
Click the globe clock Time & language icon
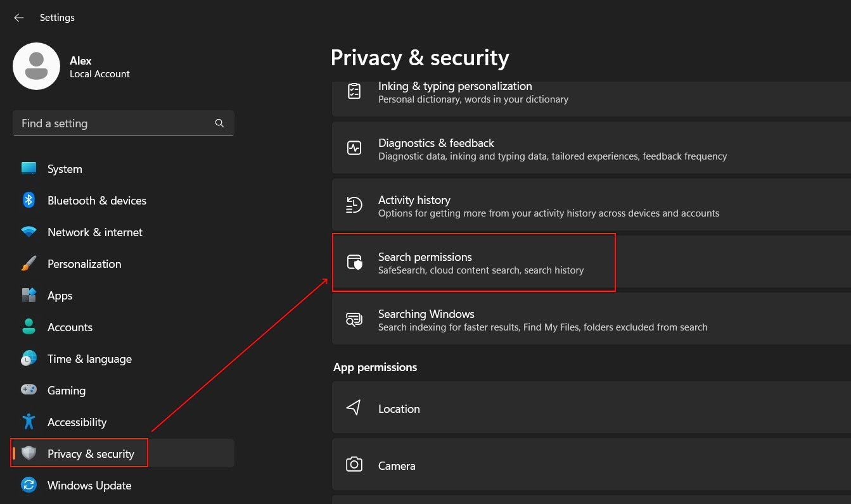click(29, 359)
